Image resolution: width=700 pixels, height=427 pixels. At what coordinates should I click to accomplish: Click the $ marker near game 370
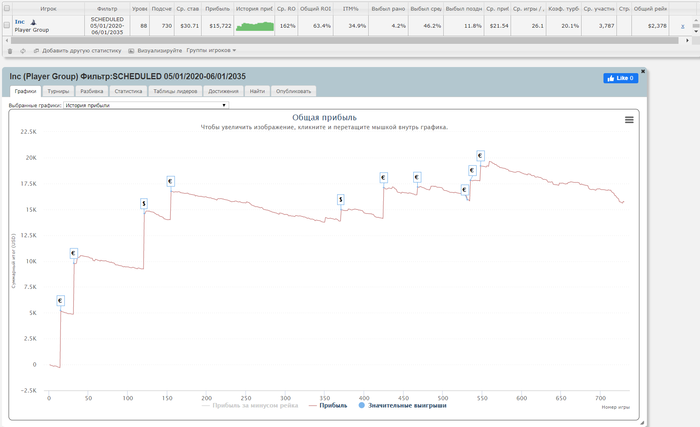(341, 199)
